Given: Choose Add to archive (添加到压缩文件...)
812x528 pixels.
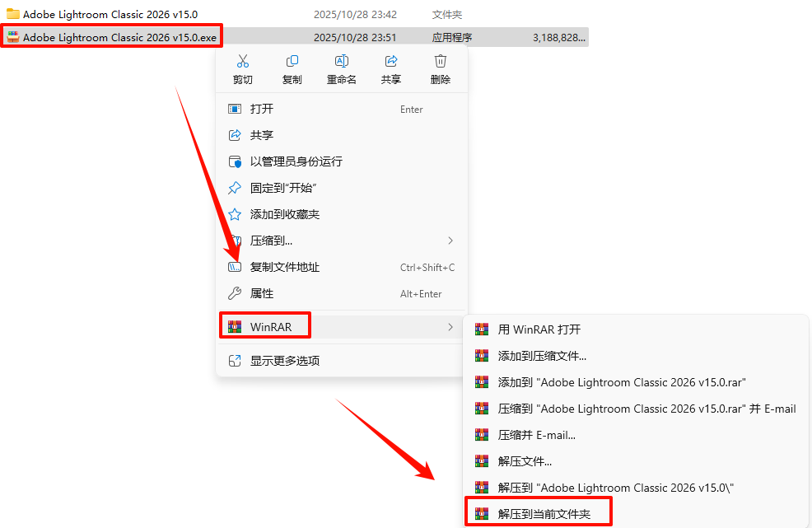Looking at the screenshot, I should tap(636, 356).
